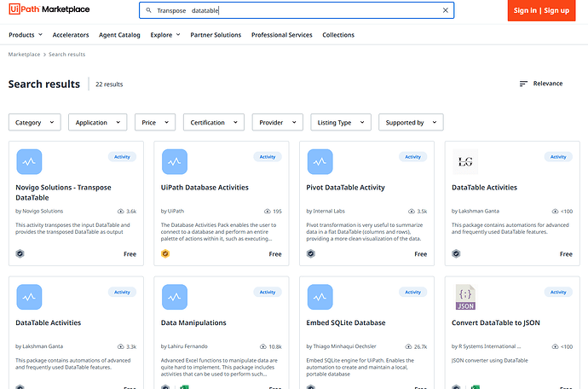This screenshot has width=588, height=389.
Task: Click the Transpose datatable search field
Action: (x=297, y=10)
